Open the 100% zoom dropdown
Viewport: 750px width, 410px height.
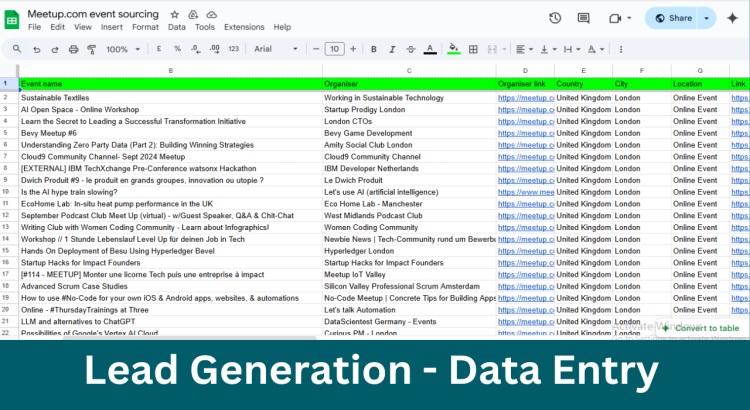point(123,49)
